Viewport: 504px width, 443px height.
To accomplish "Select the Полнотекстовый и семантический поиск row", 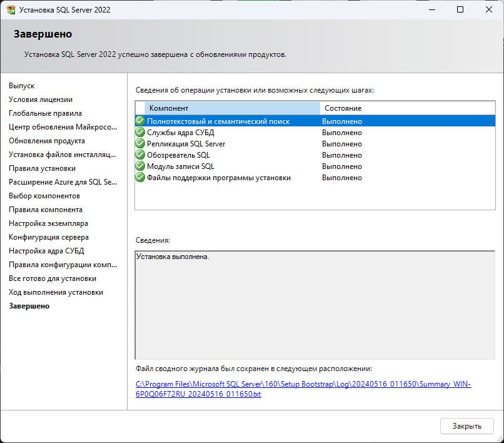I will (x=315, y=121).
